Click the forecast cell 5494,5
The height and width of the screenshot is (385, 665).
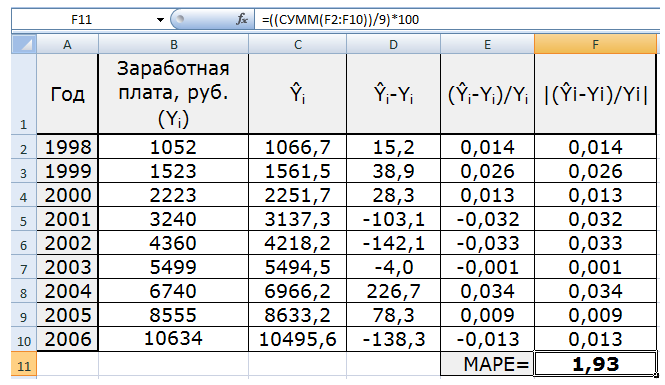click(x=298, y=267)
